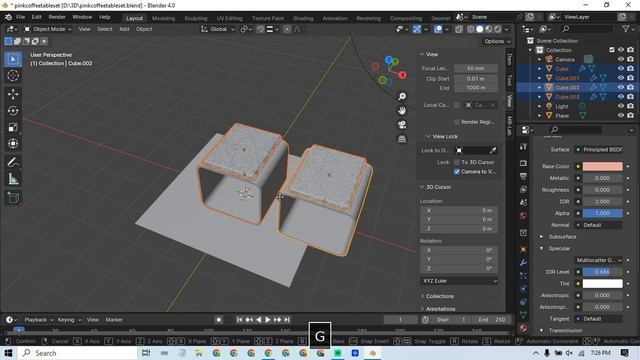Jump to timeline start playback button

click(240, 320)
